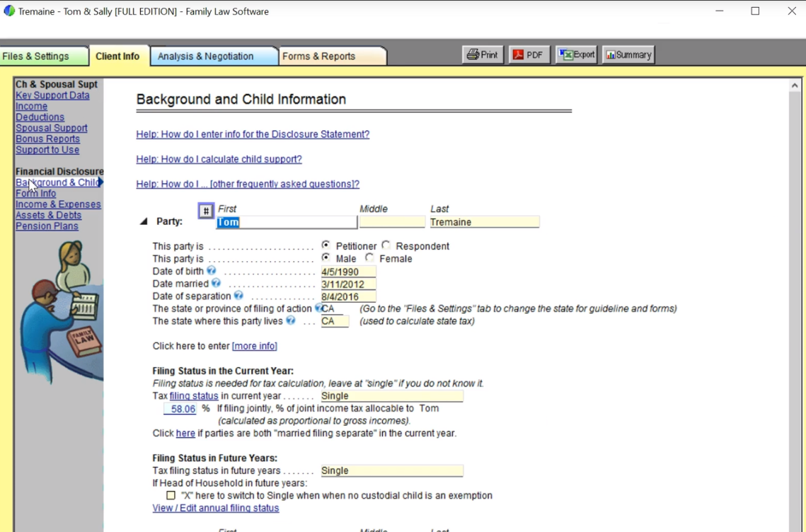Open help icon for Date of separation
Screen dimensions: 806x532
(x=238, y=296)
